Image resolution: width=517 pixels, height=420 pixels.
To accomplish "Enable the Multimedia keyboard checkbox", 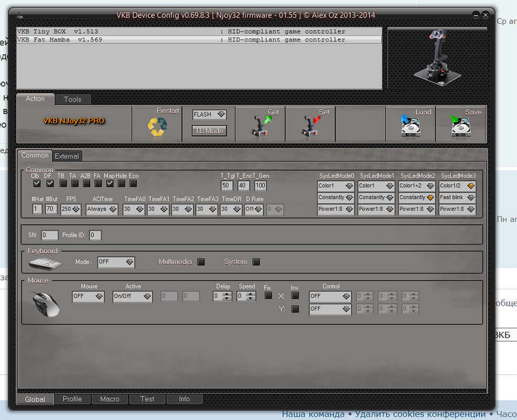I will 201,262.
